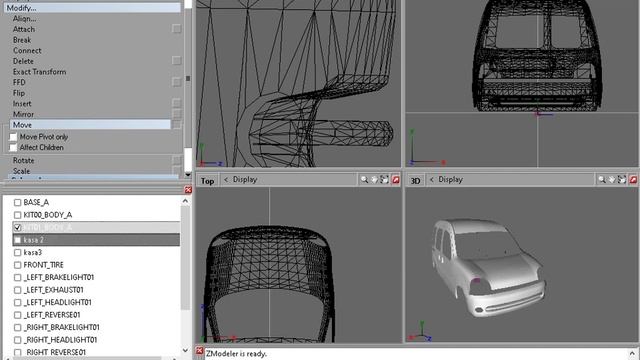Select FRONT_TIRE in the objects list

(43, 265)
